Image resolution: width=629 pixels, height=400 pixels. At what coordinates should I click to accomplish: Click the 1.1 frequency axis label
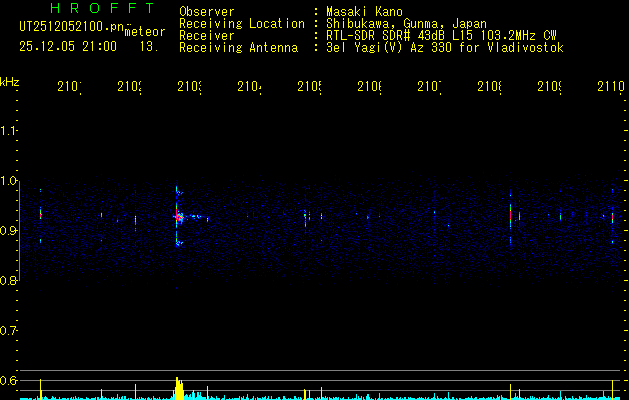click(x=8, y=130)
